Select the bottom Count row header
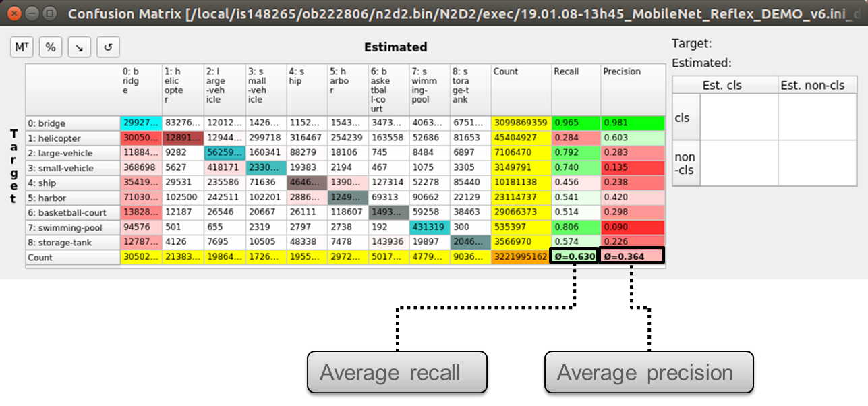The image size is (868, 406). tap(73, 257)
